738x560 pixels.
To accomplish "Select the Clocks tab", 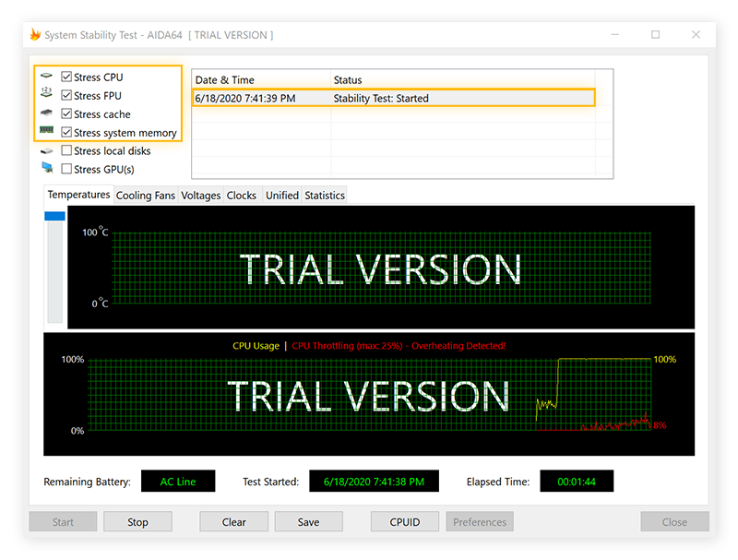I will [x=241, y=195].
